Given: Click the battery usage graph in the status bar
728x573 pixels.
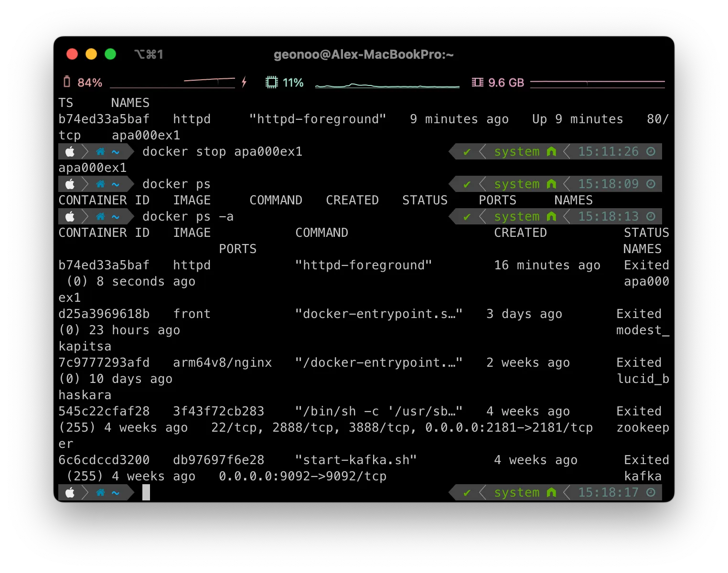Looking at the screenshot, I should click(x=172, y=83).
